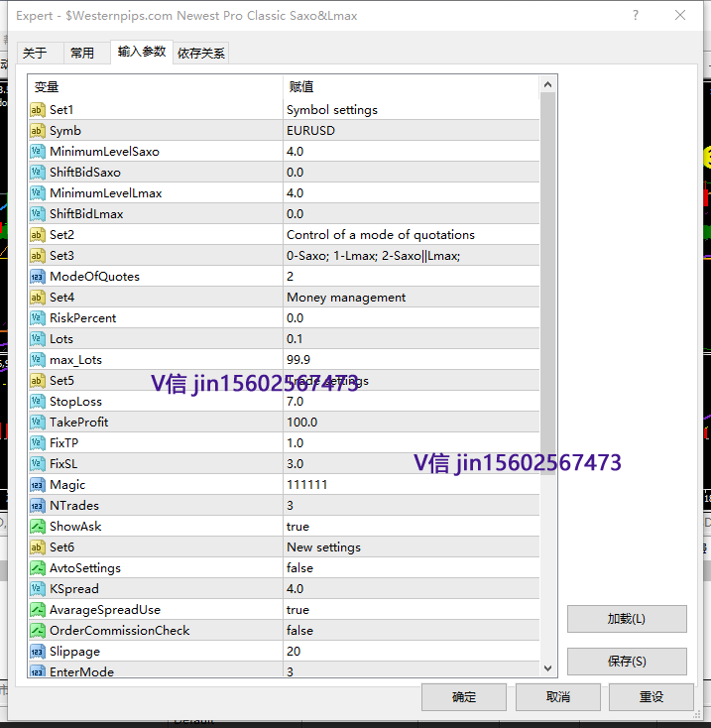
Task: Click the double-type icon beside KSpread
Action: [x=38, y=589]
